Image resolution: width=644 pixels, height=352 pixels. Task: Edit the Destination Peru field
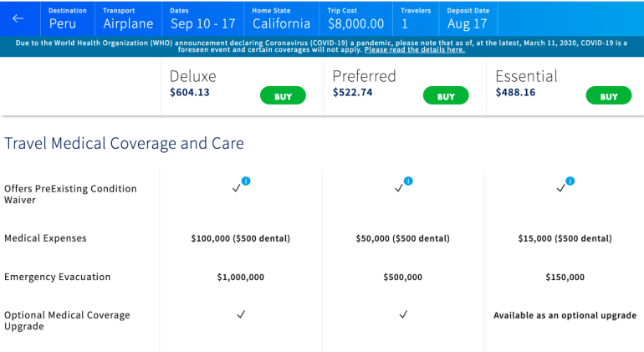[67, 18]
